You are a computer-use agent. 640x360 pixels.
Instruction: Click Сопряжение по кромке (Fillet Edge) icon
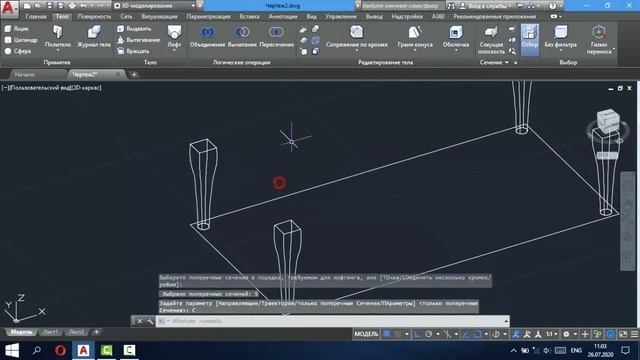[356, 32]
